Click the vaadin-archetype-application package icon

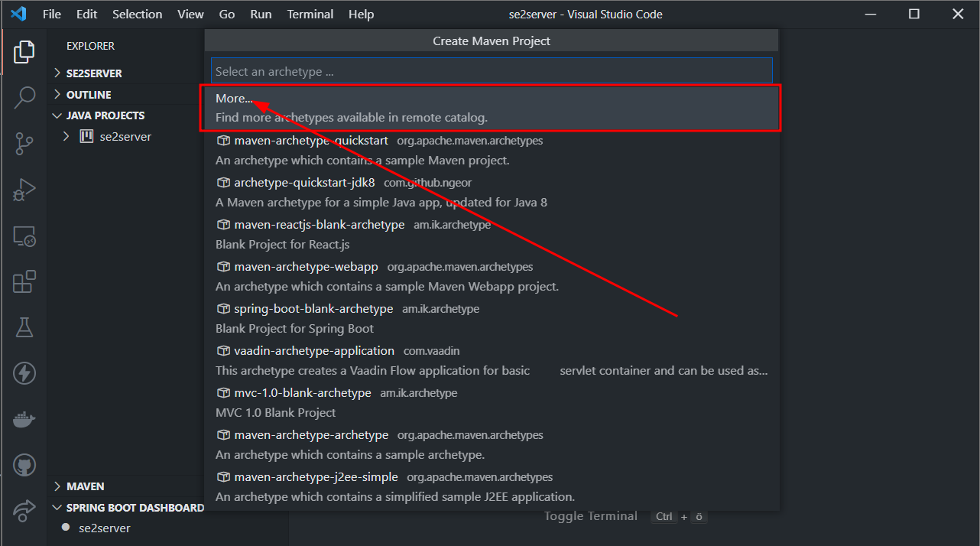pyautogui.click(x=223, y=351)
